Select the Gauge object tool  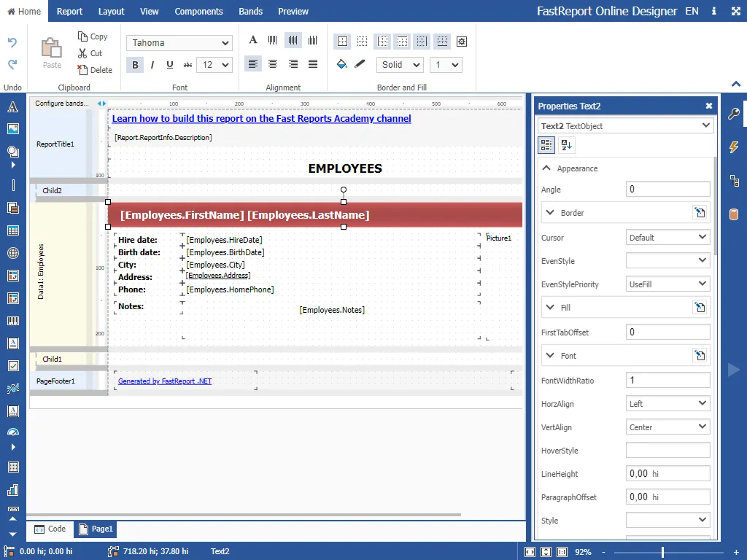[13, 432]
